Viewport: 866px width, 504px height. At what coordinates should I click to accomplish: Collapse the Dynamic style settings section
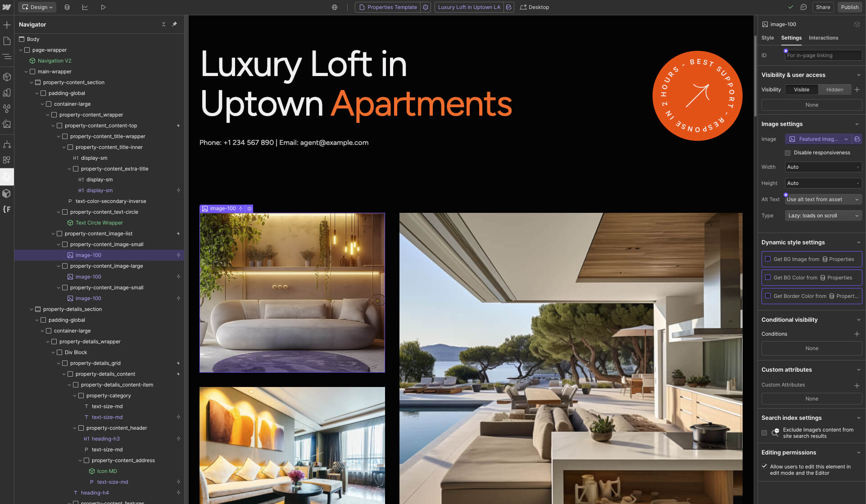(858, 243)
